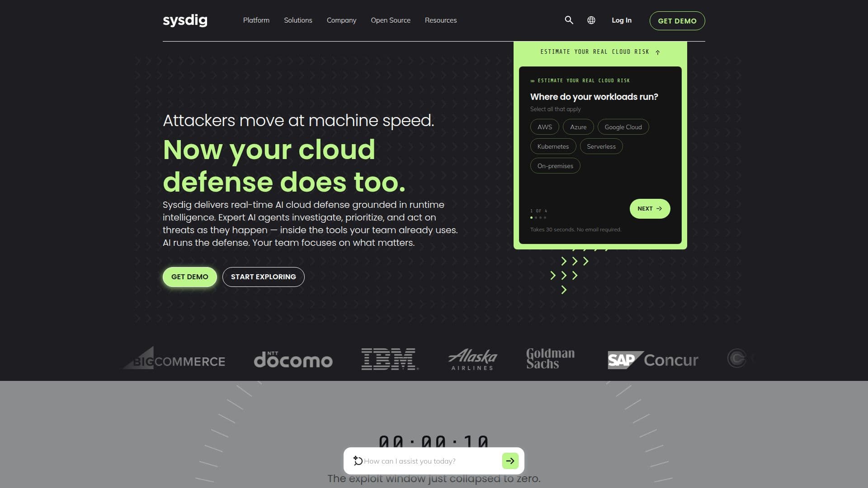
Task: Click the SAP Concur logo
Action: point(653,360)
